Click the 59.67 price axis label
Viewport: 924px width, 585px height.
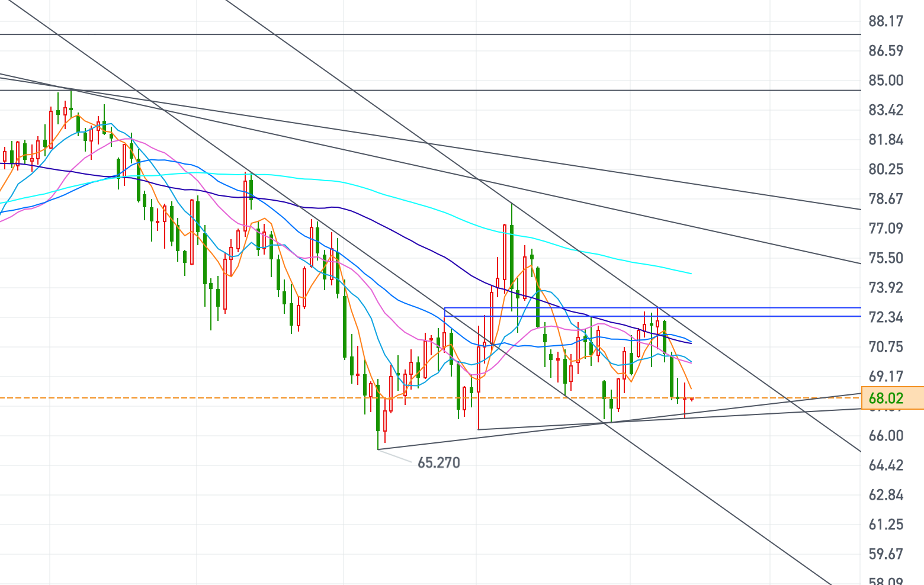pos(885,554)
